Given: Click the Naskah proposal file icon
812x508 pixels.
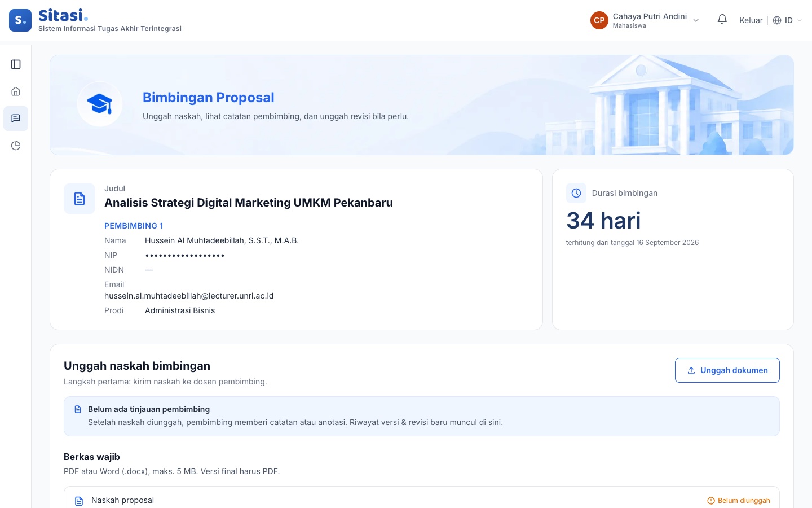Looking at the screenshot, I should pyautogui.click(x=79, y=501).
